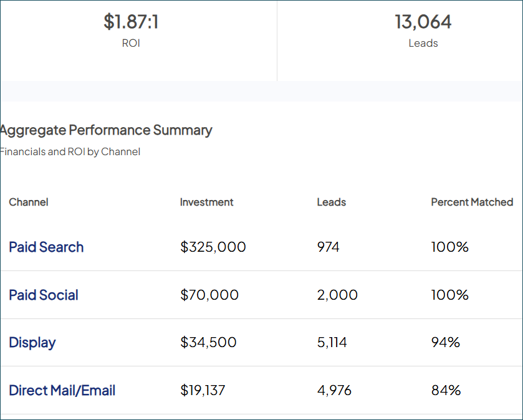Open the Display channel details
This screenshot has width=523, height=420.
(32, 342)
